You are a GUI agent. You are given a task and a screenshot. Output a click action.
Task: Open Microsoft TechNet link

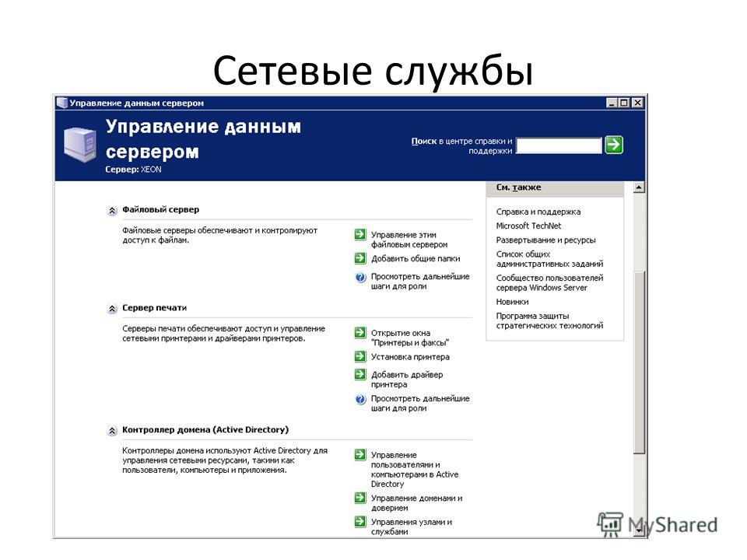[x=528, y=226]
